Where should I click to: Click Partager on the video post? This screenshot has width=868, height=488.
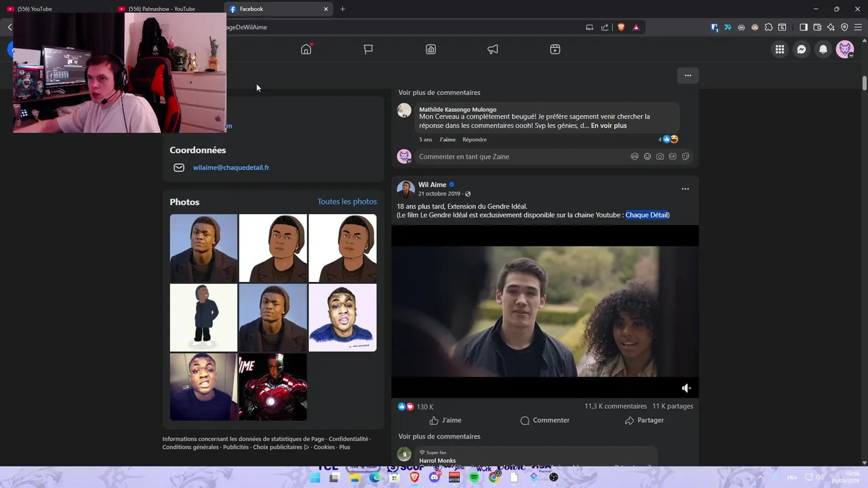pyautogui.click(x=644, y=420)
